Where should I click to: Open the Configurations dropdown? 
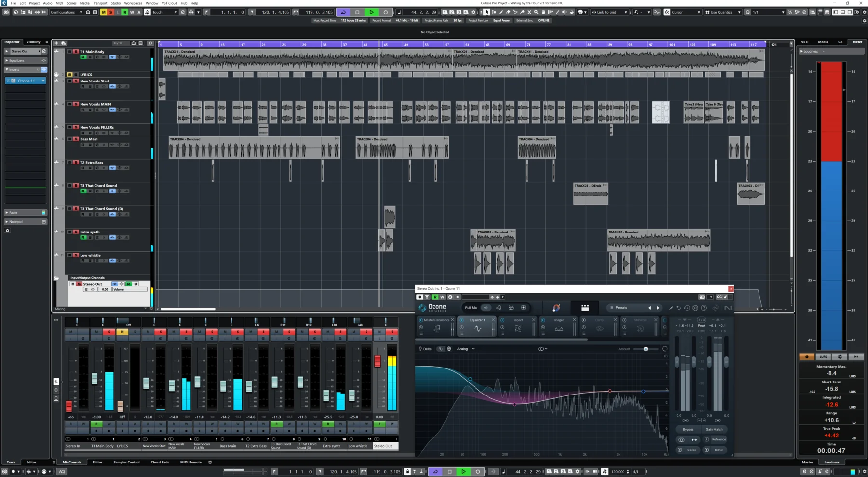tap(66, 12)
